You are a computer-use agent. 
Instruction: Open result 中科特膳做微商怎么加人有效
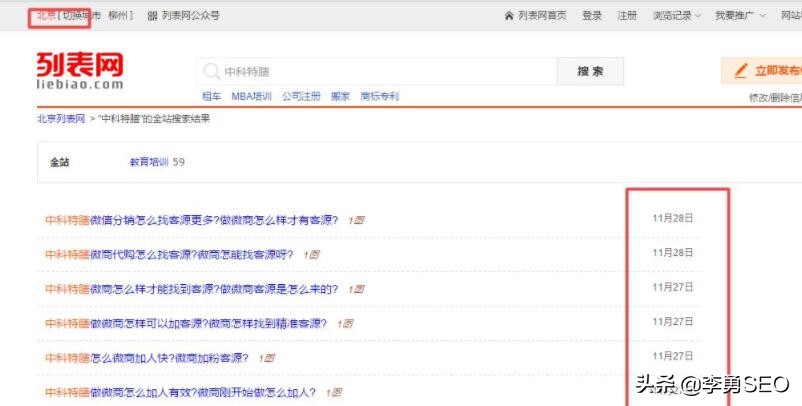point(181,393)
